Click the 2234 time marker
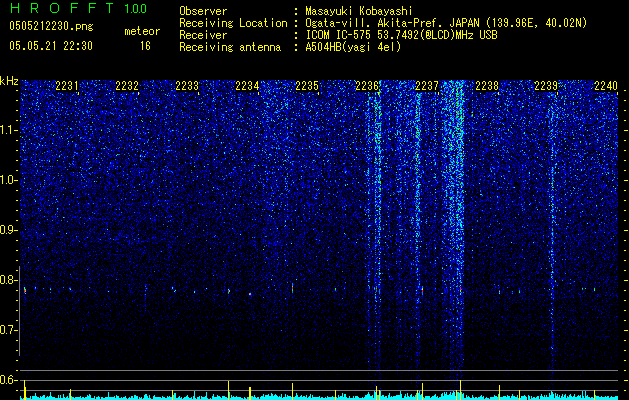The width and height of the screenshot is (629, 400). pyautogui.click(x=247, y=85)
